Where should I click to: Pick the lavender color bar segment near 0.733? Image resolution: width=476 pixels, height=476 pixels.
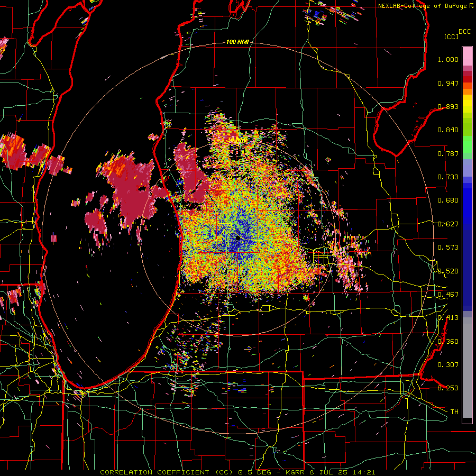[467, 168]
